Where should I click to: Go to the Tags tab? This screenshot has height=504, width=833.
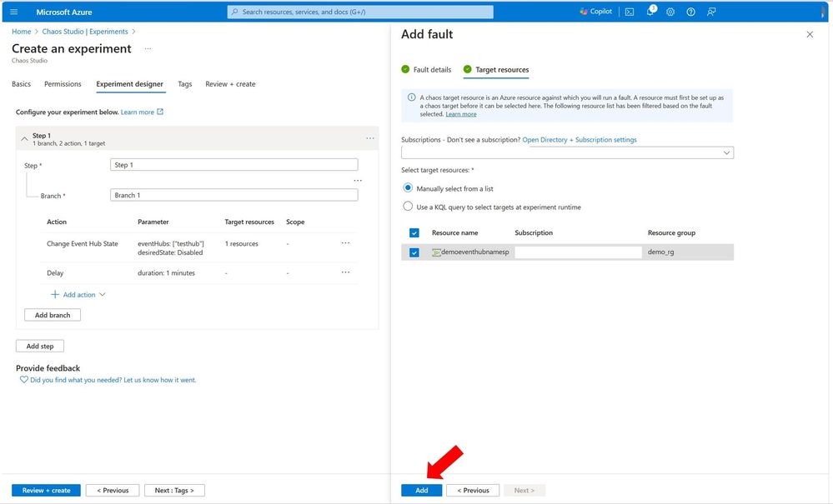tap(185, 84)
